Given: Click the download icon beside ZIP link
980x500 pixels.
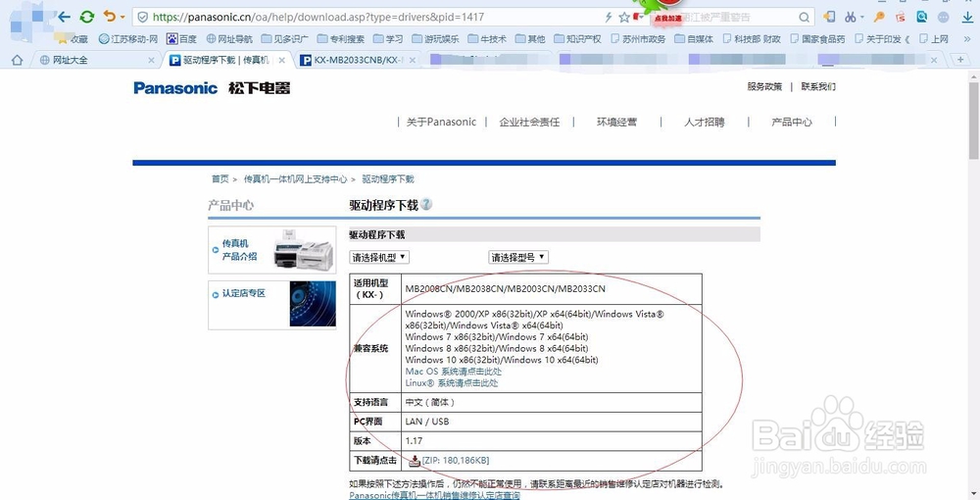Looking at the screenshot, I should (x=415, y=461).
